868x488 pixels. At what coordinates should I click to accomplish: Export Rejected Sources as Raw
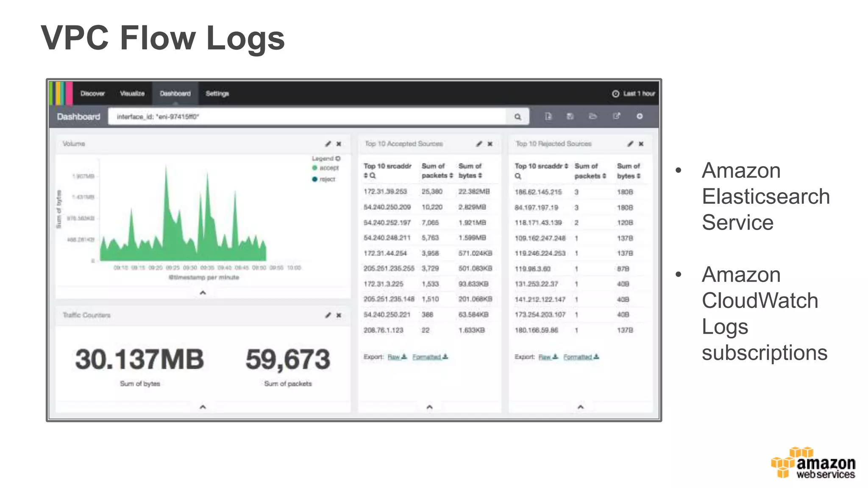[548, 357]
